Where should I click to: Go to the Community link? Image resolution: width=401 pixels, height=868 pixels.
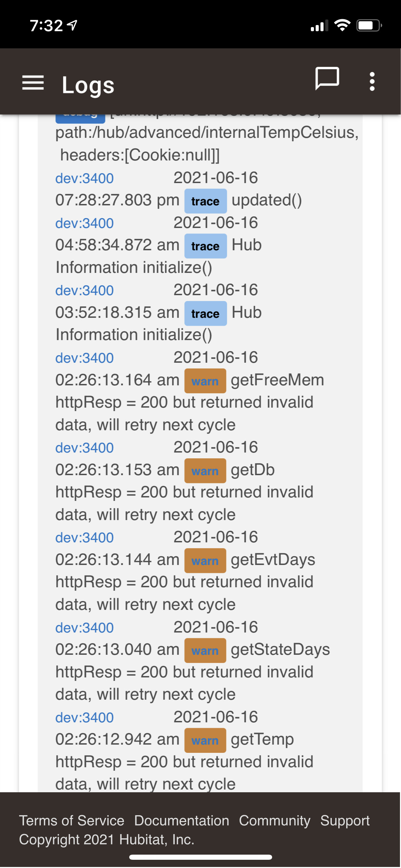pyautogui.click(x=275, y=821)
